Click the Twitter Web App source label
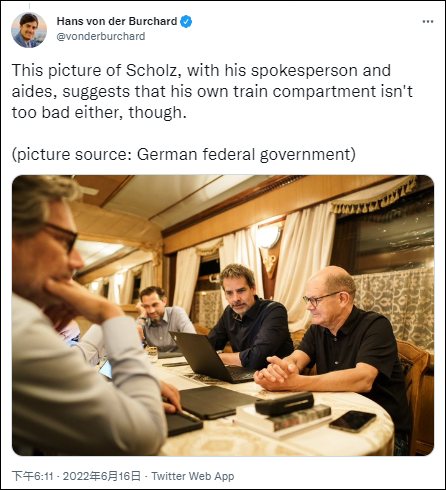Viewport: 446px width, 490px height. [193, 476]
